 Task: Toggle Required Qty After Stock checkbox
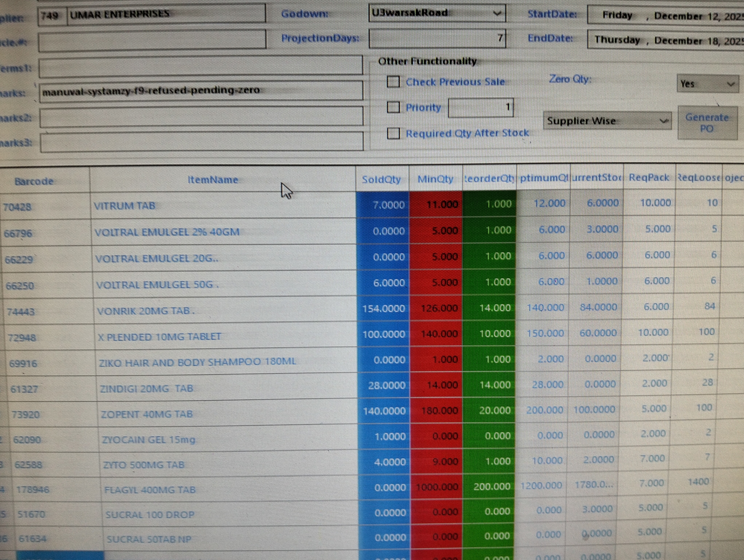click(393, 133)
